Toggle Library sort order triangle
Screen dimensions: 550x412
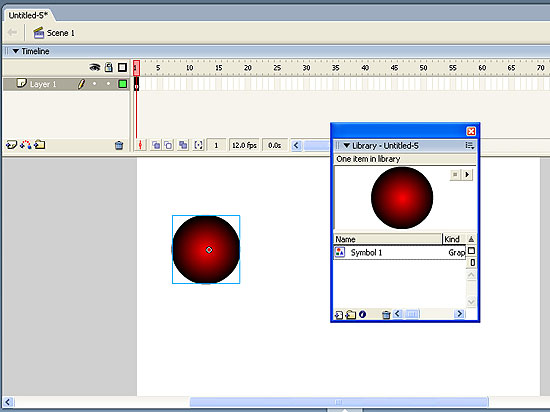tap(471, 239)
